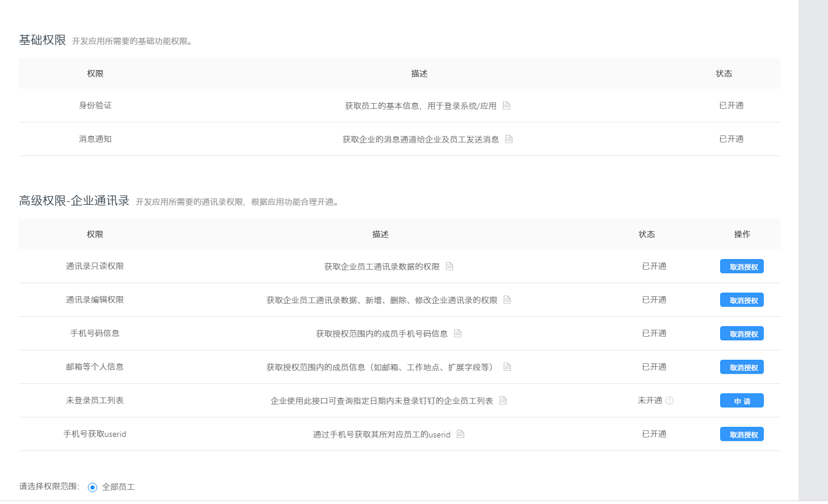
Task: Open the 通讯录编辑权限 document icon
Action: coord(507,300)
